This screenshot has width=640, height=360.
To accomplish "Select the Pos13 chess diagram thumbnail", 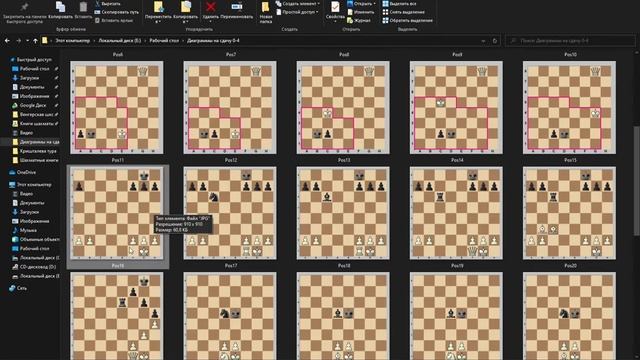I will coord(343,213).
